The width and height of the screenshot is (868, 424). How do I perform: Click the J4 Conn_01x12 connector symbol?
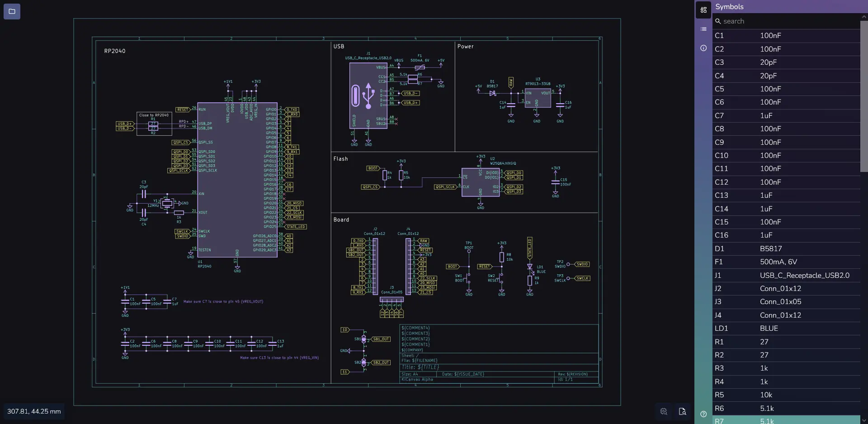(408, 267)
